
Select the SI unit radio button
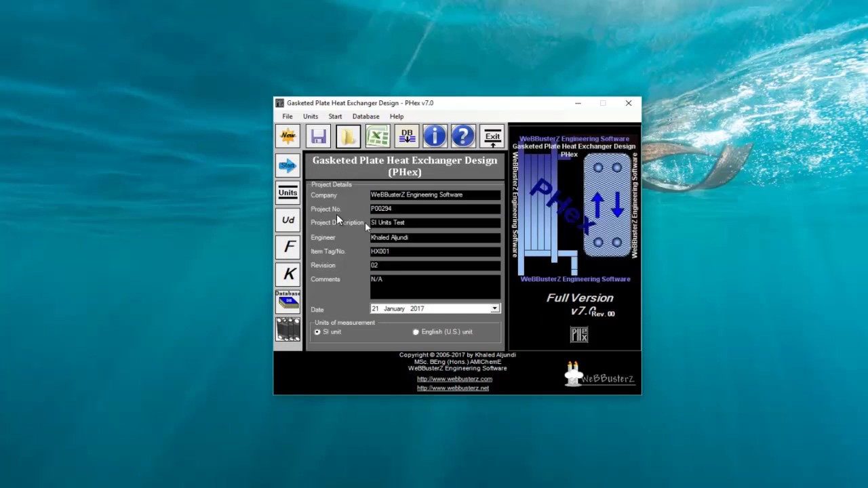click(x=317, y=332)
